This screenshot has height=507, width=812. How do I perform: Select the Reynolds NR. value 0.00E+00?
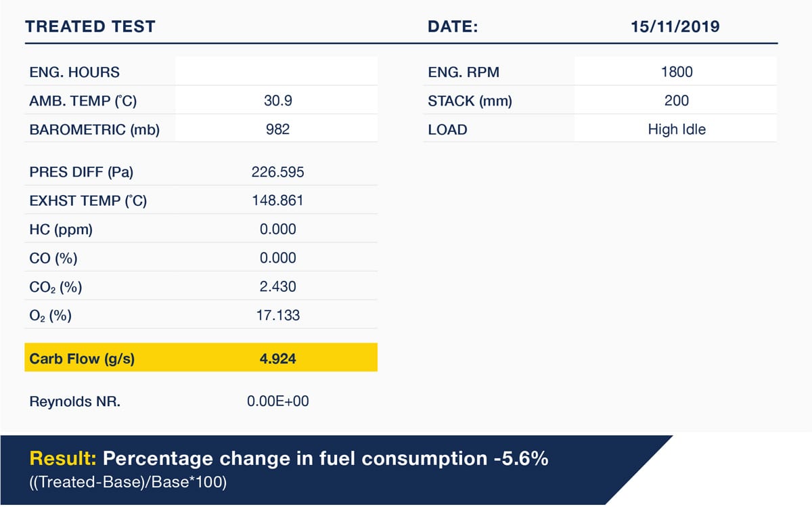277,401
